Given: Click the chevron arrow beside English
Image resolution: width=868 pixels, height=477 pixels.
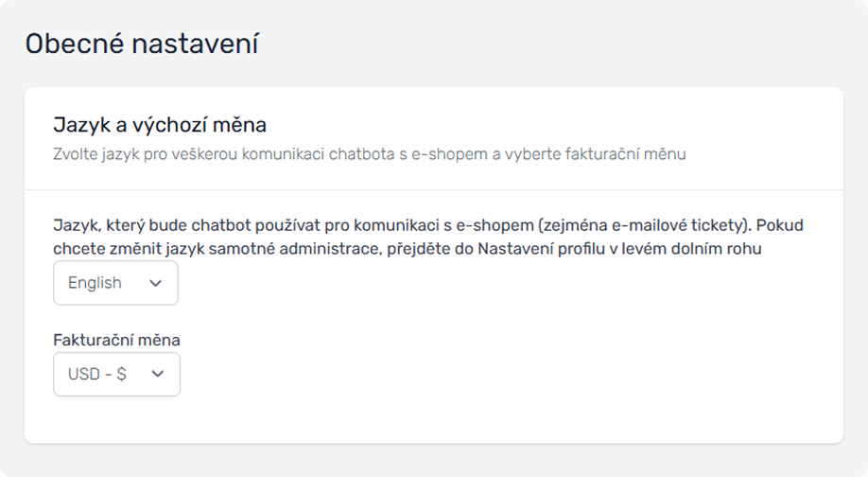Looking at the screenshot, I should pos(156,283).
